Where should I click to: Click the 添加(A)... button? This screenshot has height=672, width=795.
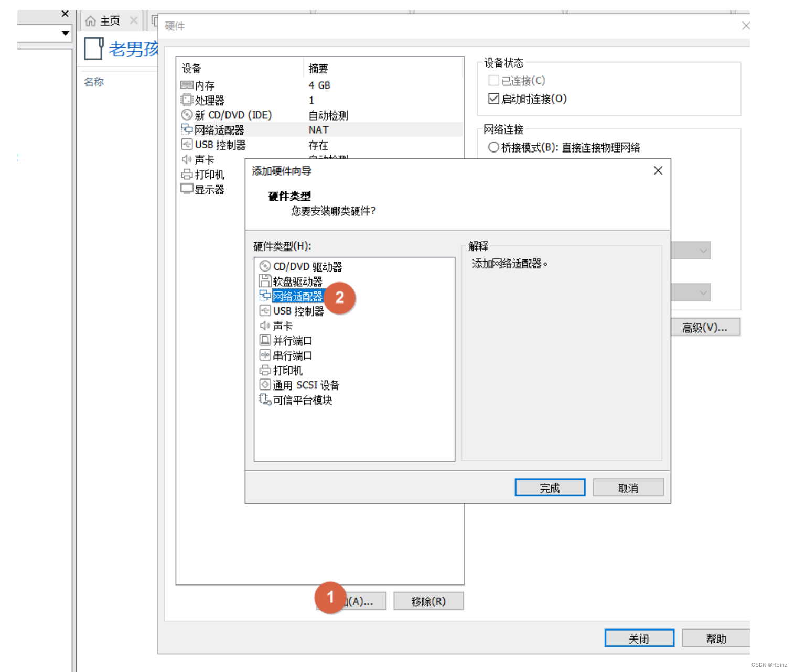point(351,601)
